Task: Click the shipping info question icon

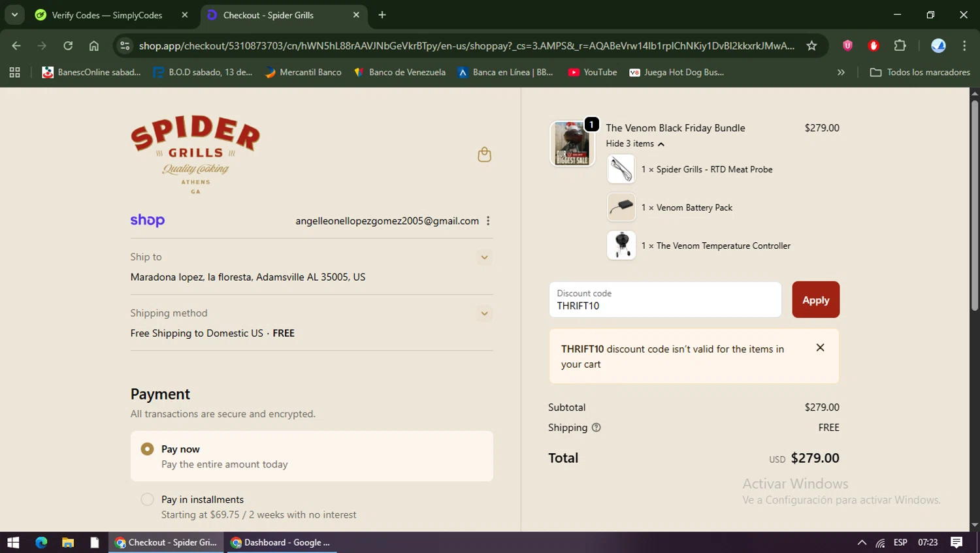Action: [596, 428]
